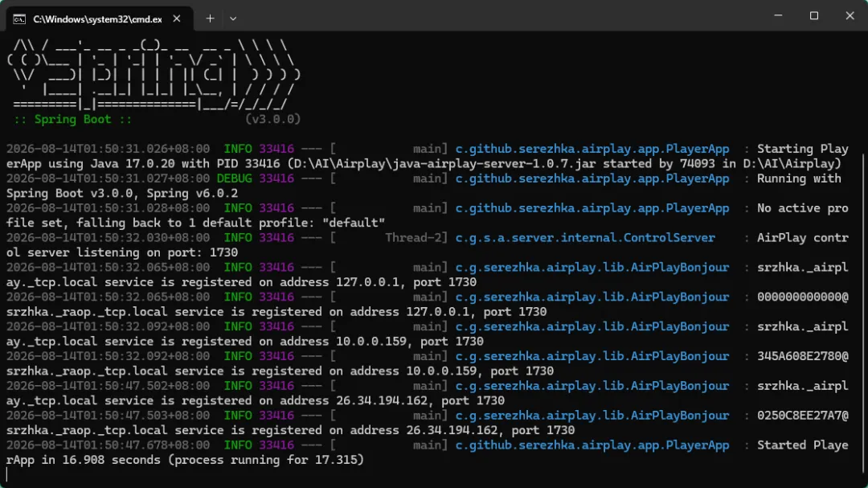868x488 pixels.
Task: Click the 'Thread-2]' thread name
Action: (416, 238)
